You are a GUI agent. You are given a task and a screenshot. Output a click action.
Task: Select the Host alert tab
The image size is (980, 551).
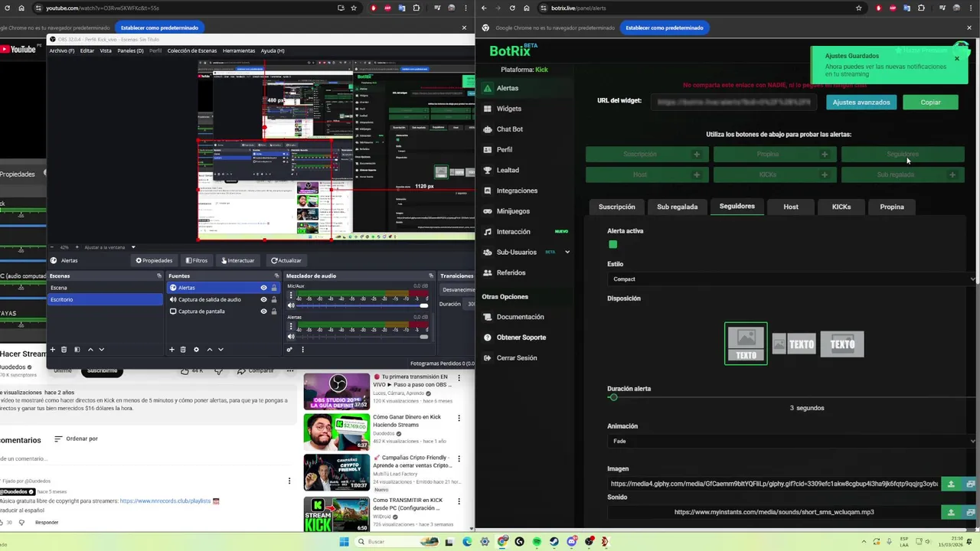[x=791, y=207]
